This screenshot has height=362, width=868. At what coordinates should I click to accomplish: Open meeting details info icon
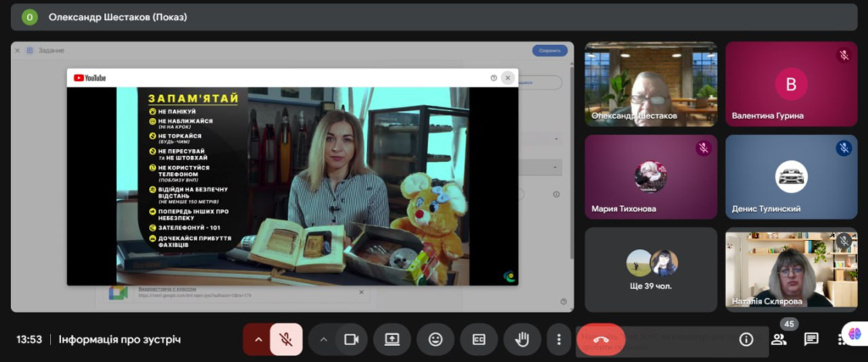coord(746,339)
